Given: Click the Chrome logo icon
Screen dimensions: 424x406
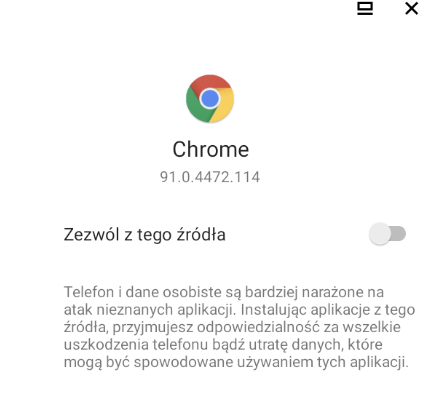Looking at the screenshot, I should [x=210, y=99].
